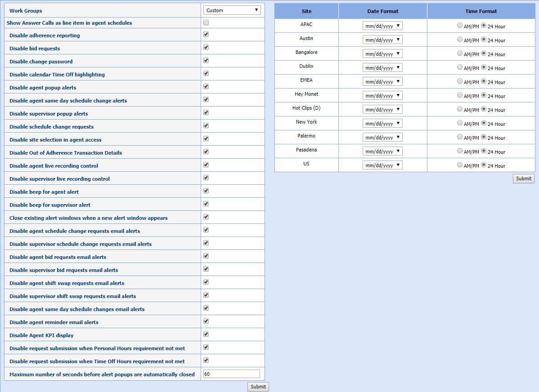Pick AM/PM time format for Palermo

coord(460,137)
